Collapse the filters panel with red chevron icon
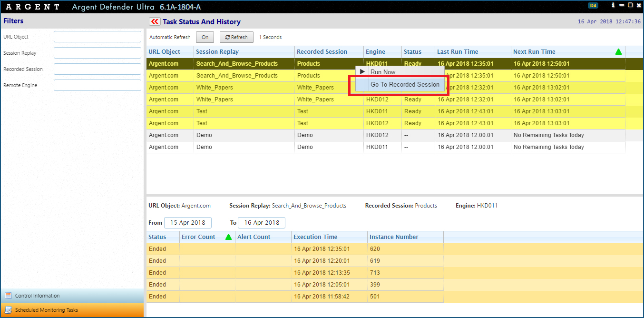Image resolution: width=644 pixels, height=318 pixels. [x=155, y=21]
